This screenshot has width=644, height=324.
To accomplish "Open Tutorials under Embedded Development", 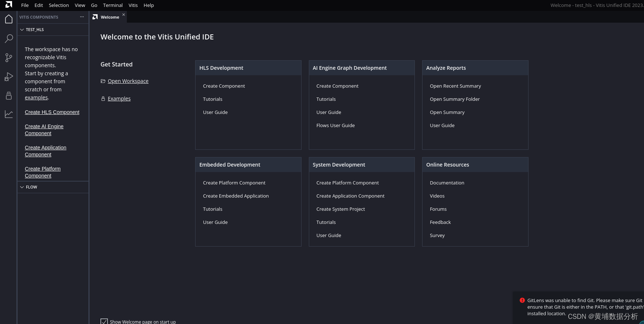I will coord(213,209).
